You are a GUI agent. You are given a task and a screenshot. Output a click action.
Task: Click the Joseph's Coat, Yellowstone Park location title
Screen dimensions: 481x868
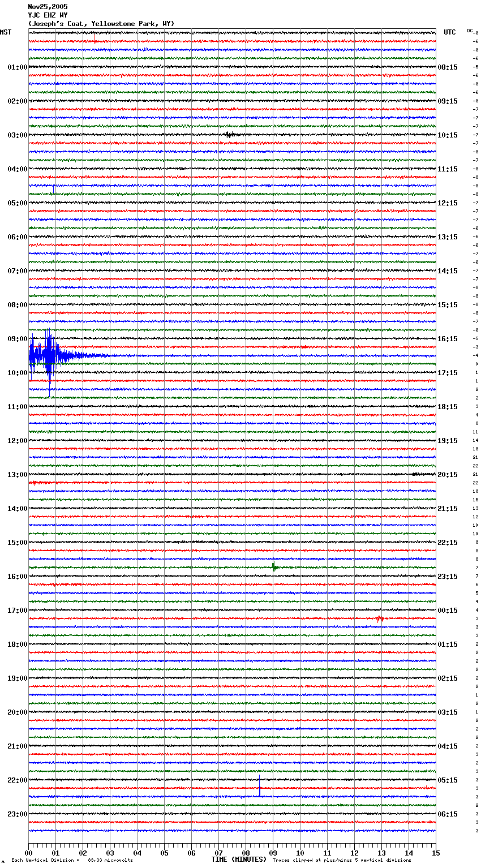(101, 24)
